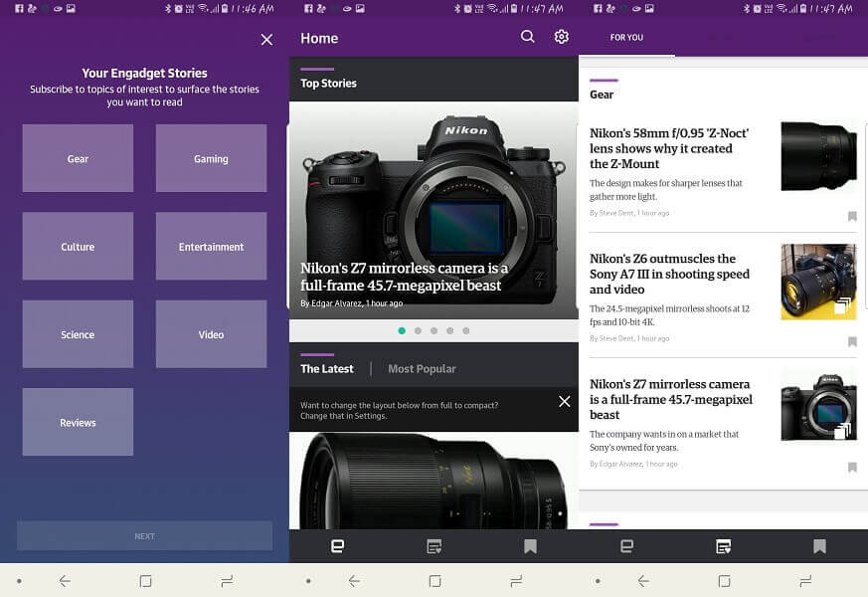Viewport: 868px width, 597px height.
Task: Click "The design makes for sharper lenses" summary
Action: 666,190
